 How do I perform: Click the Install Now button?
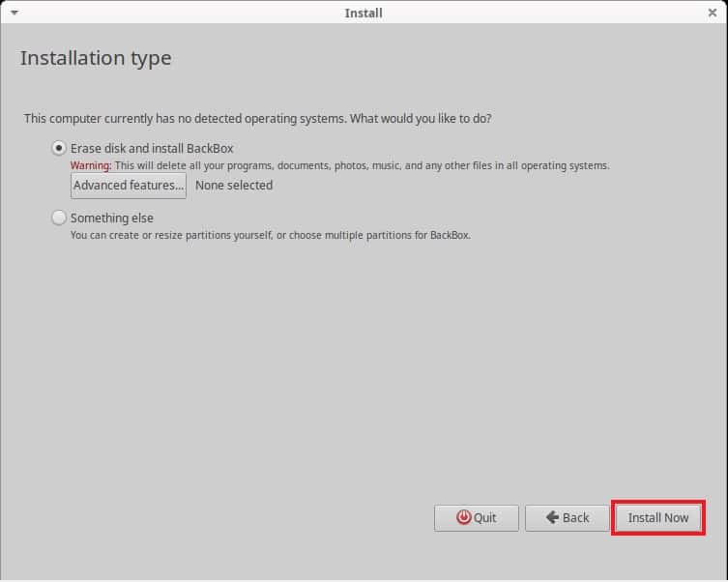[657, 517]
